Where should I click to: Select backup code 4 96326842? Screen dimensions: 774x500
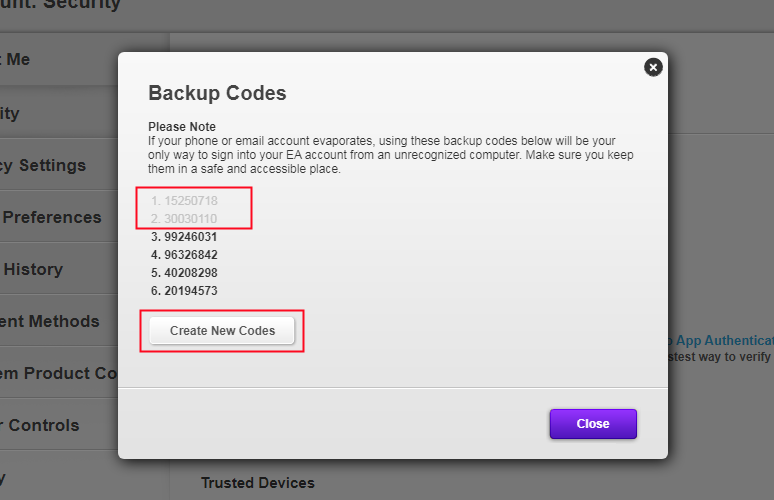coord(184,255)
